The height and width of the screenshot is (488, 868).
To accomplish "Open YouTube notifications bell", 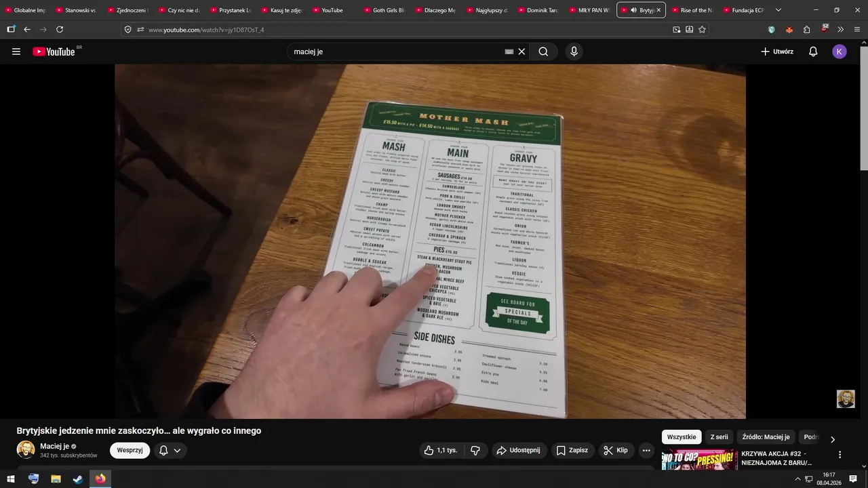I will [813, 52].
